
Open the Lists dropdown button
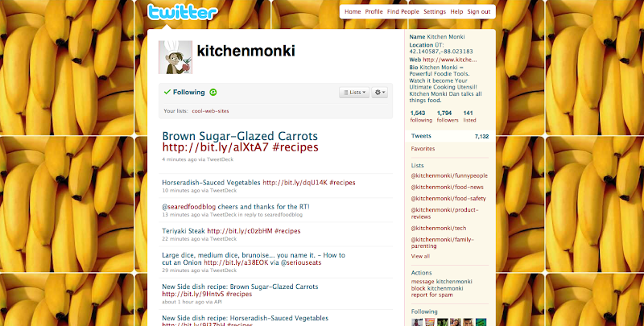pos(354,93)
